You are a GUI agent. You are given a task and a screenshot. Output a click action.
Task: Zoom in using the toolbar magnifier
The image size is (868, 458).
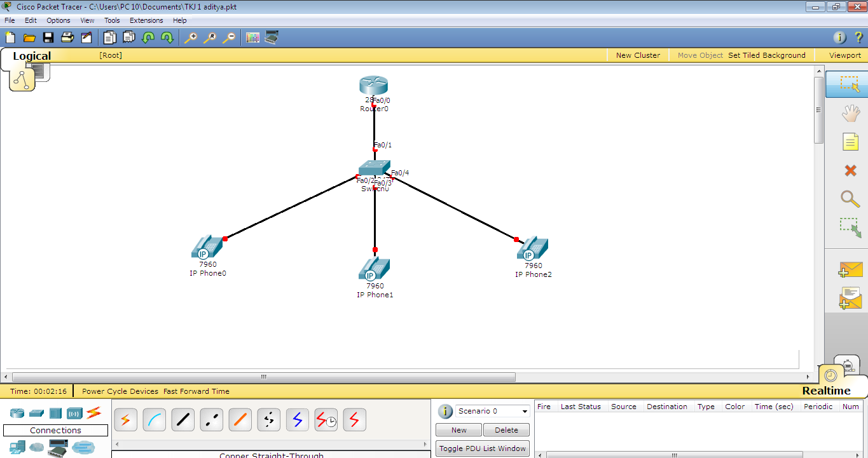[191, 37]
